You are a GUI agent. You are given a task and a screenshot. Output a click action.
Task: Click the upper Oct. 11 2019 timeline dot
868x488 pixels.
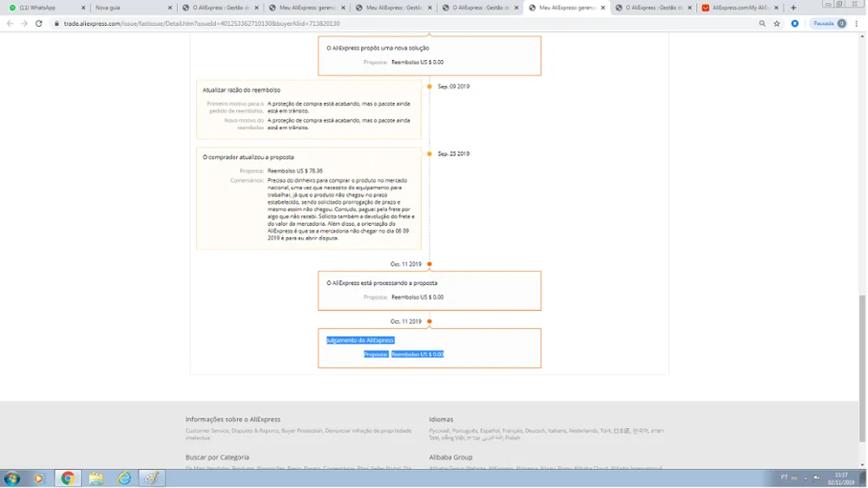click(429, 264)
